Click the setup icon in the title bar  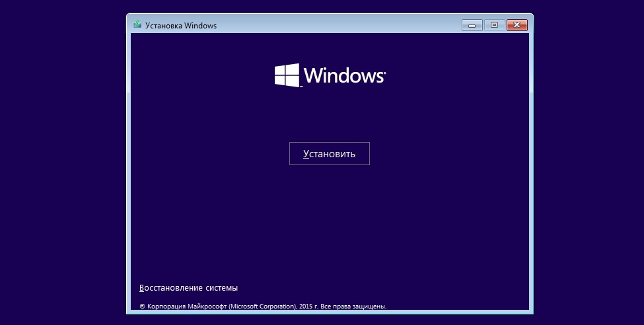click(137, 24)
